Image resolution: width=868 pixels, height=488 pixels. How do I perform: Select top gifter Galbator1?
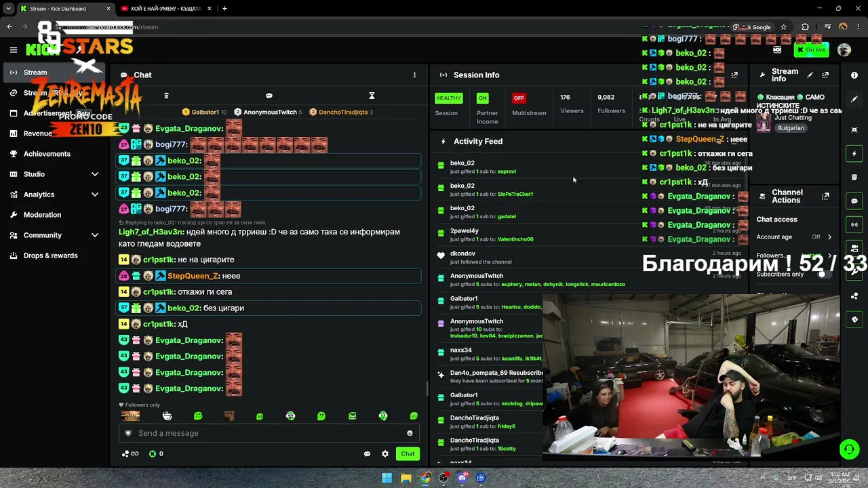[x=205, y=112]
